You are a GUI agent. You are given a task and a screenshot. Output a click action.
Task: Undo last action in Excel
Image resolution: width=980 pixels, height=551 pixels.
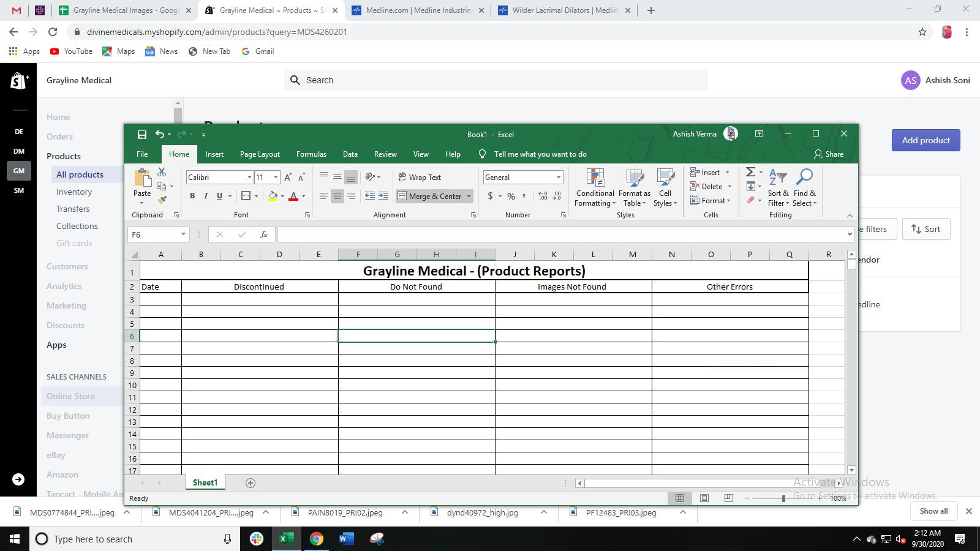click(x=159, y=134)
